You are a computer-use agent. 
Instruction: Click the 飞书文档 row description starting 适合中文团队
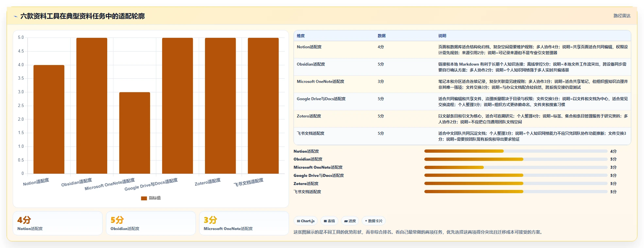tap(532, 136)
